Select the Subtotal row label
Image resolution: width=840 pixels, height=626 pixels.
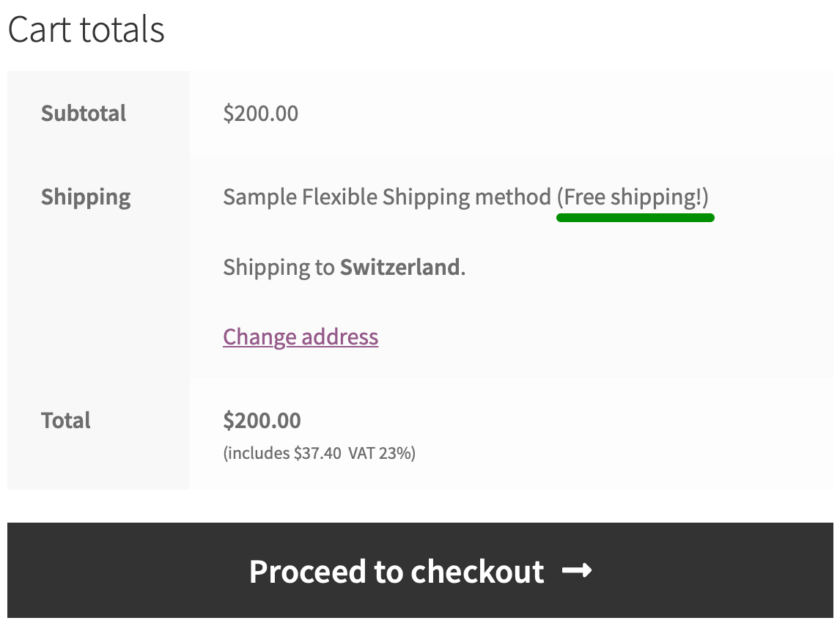coord(83,113)
